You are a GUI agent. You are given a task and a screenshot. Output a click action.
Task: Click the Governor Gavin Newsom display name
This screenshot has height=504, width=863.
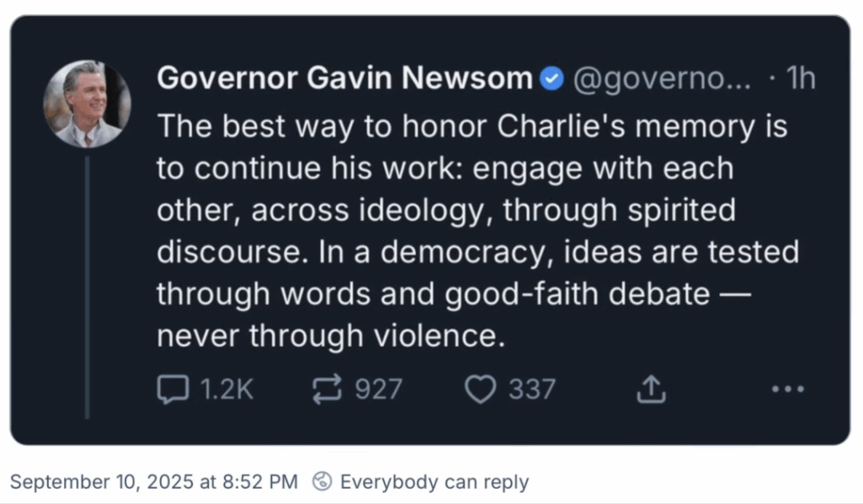(x=344, y=79)
